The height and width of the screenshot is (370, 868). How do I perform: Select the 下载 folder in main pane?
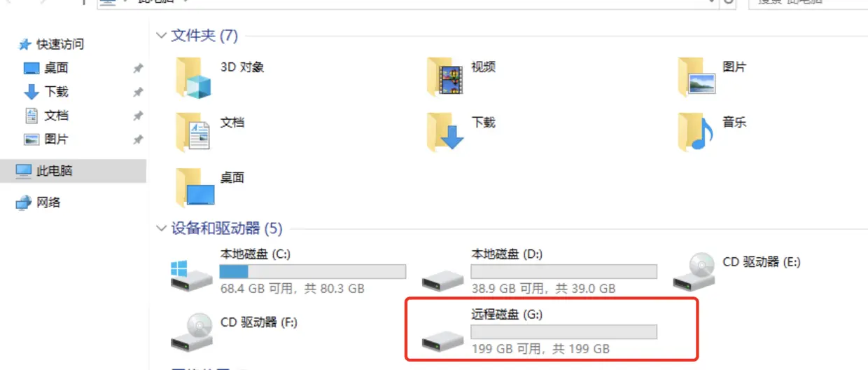pos(445,132)
